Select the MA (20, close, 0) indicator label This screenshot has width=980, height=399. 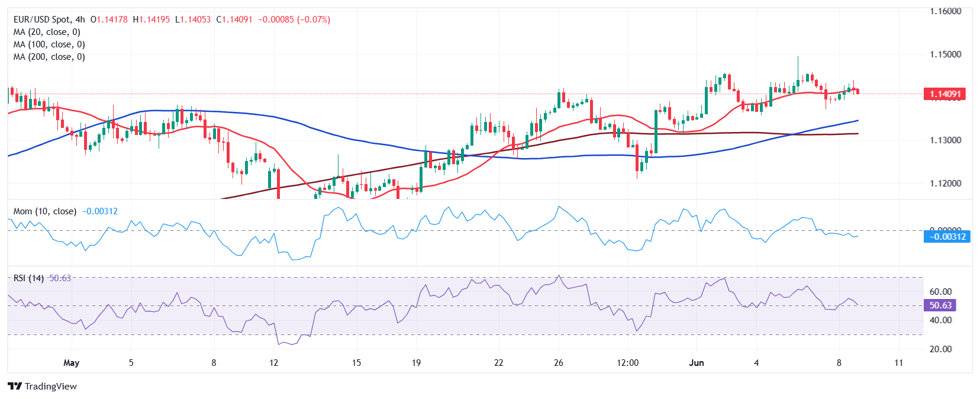point(47,32)
